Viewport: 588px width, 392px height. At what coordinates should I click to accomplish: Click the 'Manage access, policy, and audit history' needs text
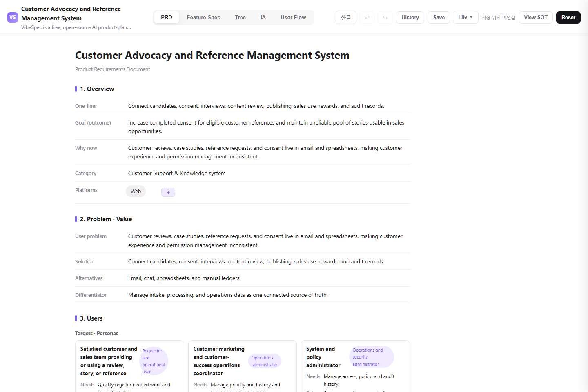[359, 381]
